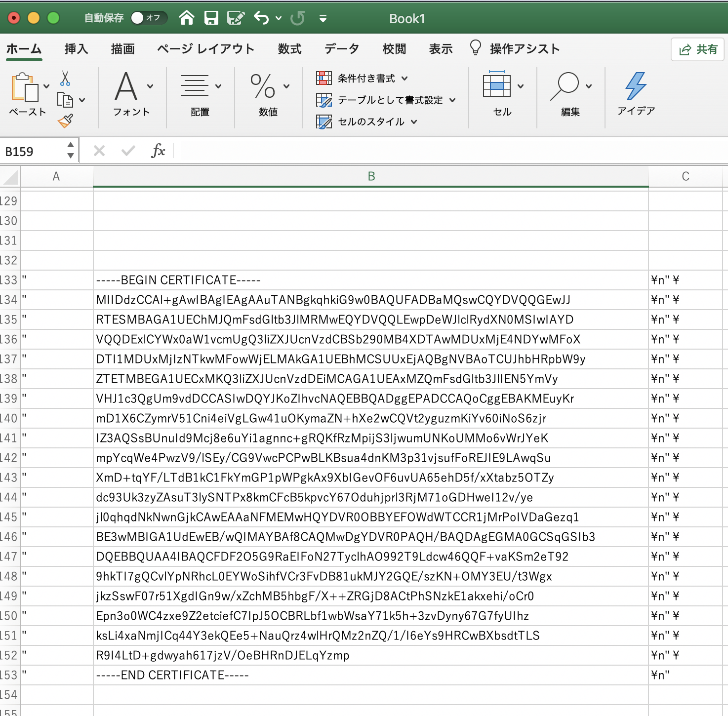Screen dimensions: 728x716
Task: Select column C header
Action: click(686, 177)
